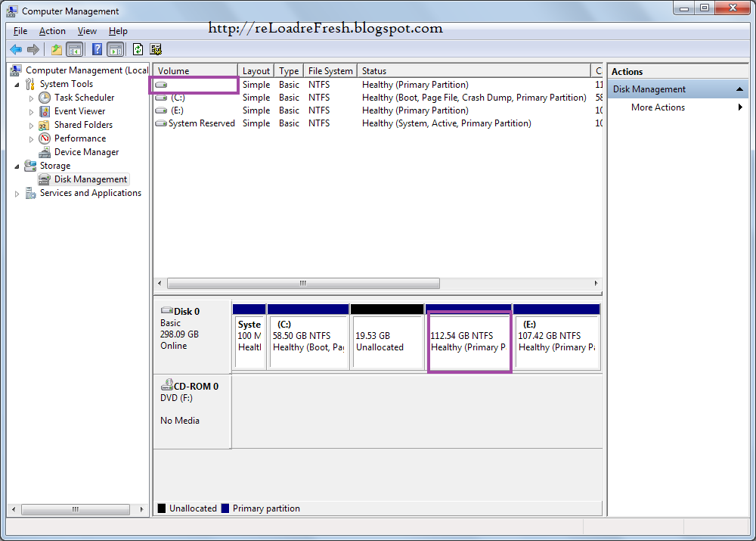This screenshot has width=756, height=541.
Task: Toggle the Action pane visibility
Action: [x=115, y=49]
